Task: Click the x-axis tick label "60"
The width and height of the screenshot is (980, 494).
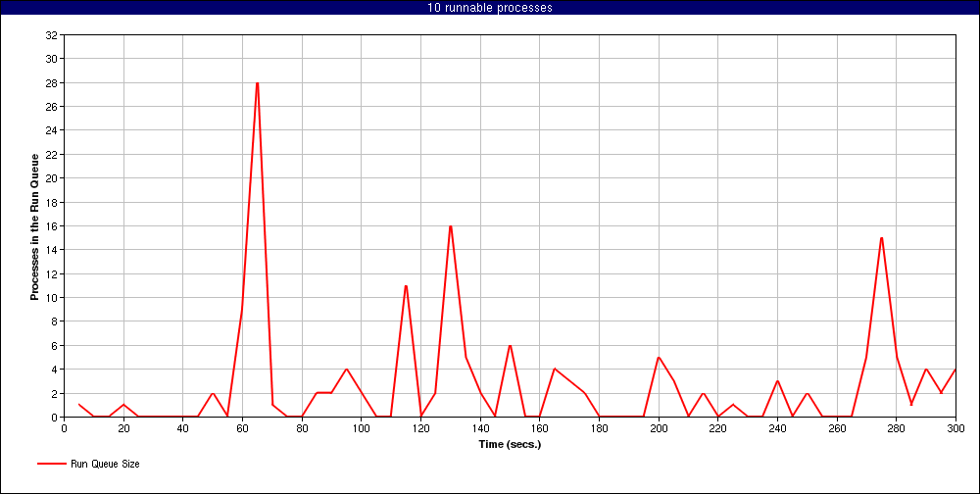Action: click(242, 429)
